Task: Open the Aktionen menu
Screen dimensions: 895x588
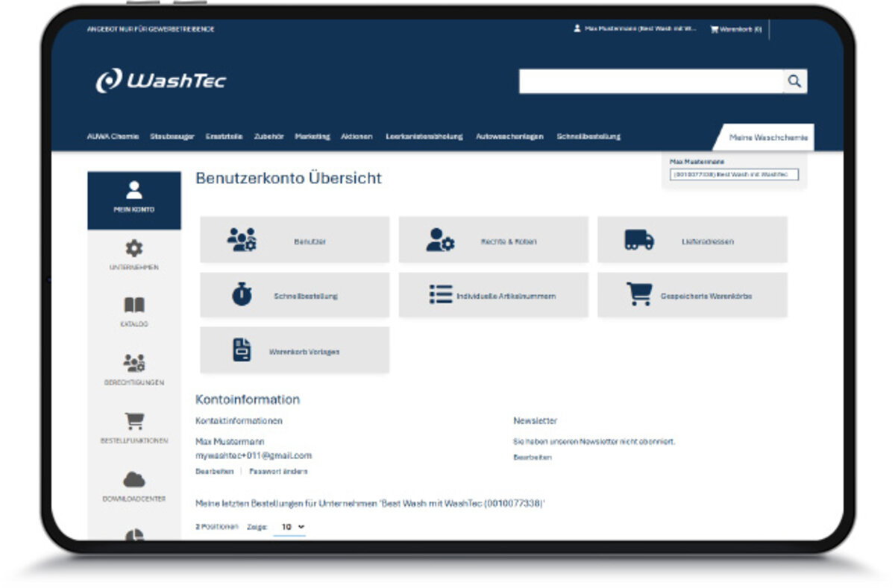Action: 357,136
